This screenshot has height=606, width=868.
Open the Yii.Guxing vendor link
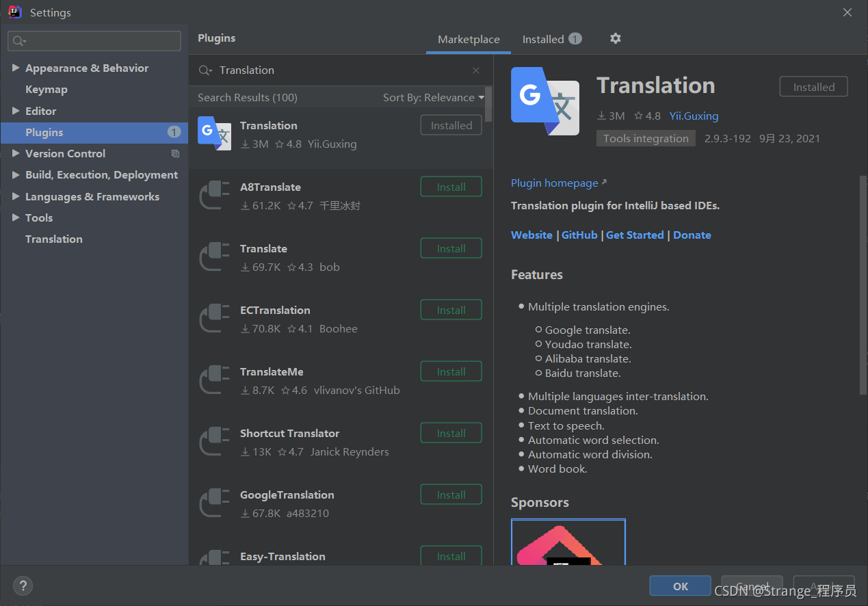pyautogui.click(x=694, y=116)
